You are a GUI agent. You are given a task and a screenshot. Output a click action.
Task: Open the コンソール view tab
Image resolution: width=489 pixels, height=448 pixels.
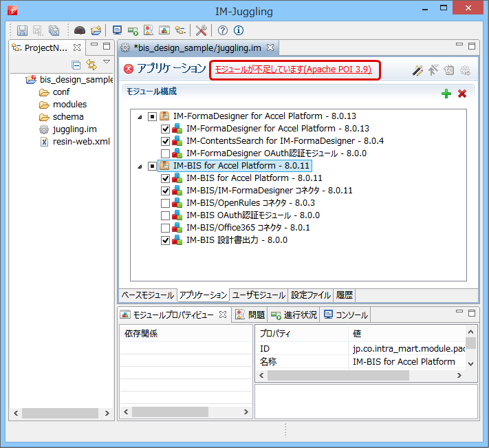point(345,314)
